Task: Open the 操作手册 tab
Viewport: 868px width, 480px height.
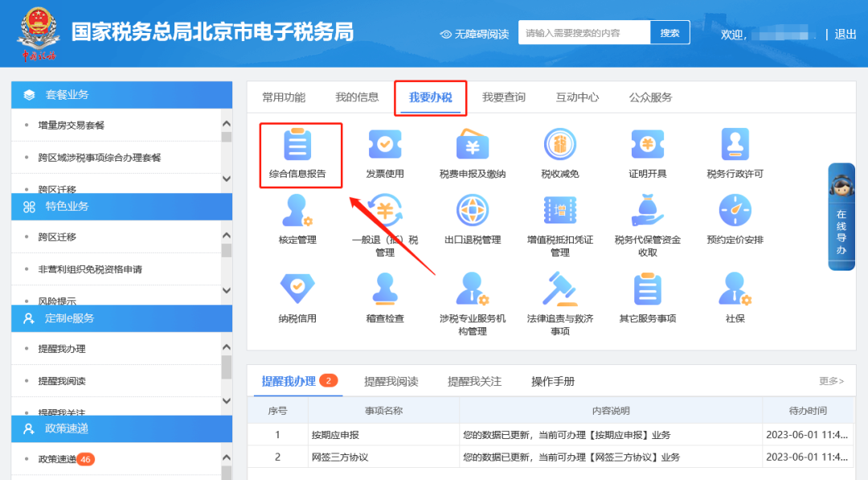Action: pos(553,381)
